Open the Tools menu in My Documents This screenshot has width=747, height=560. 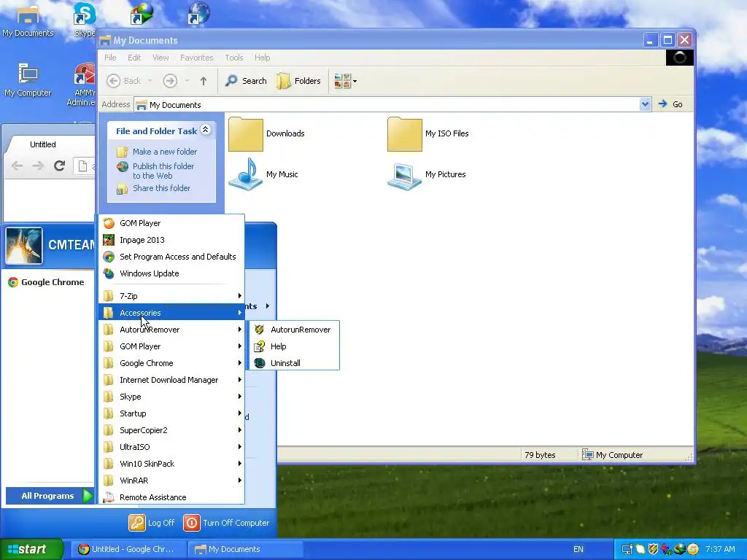click(x=234, y=58)
